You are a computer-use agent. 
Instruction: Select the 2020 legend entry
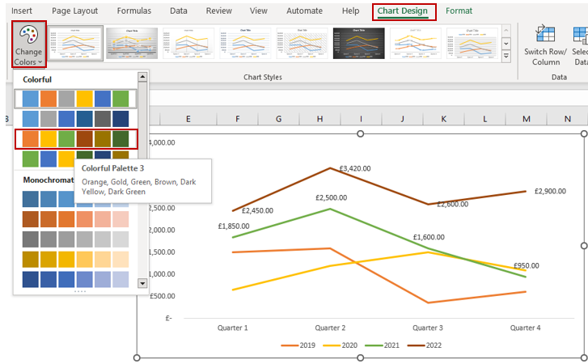pos(341,345)
